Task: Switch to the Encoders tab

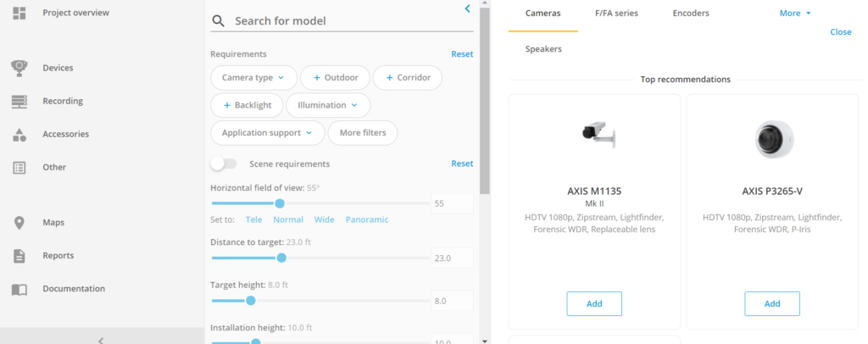Action: [691, 14]
